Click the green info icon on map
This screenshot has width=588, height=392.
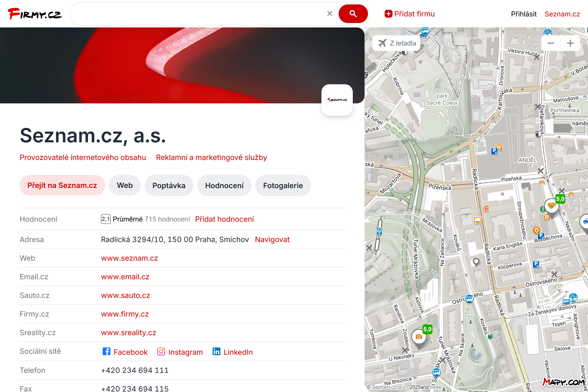[x=542, y=209]
